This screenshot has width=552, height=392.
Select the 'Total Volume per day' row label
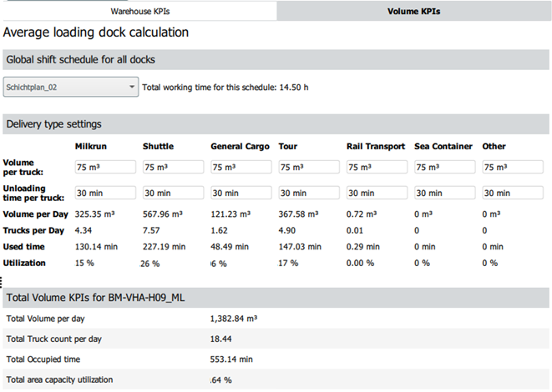45,319
